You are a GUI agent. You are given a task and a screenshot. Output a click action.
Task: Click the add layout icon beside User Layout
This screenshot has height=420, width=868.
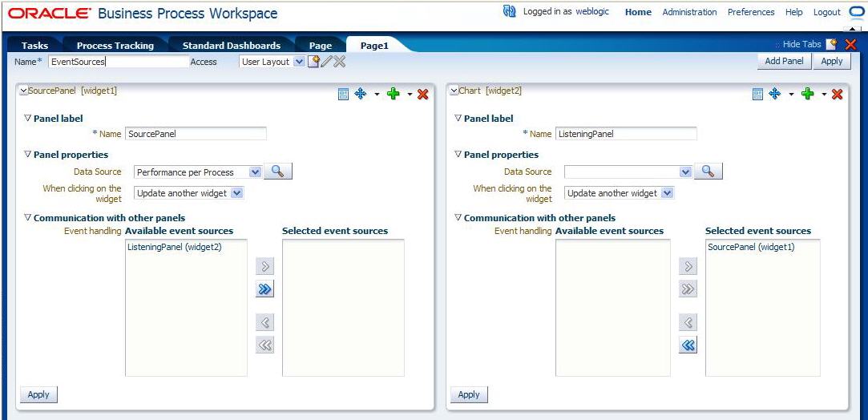[x=313, y=62]
